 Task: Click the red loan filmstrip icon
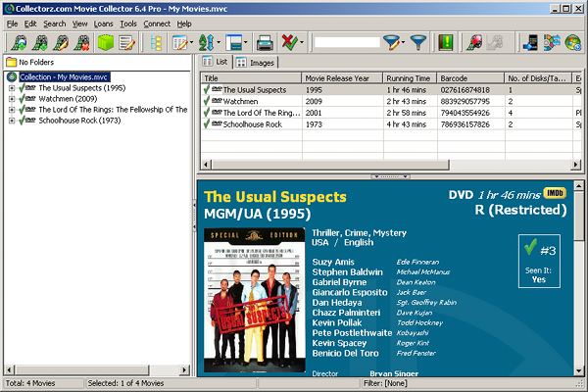(474, 43)
